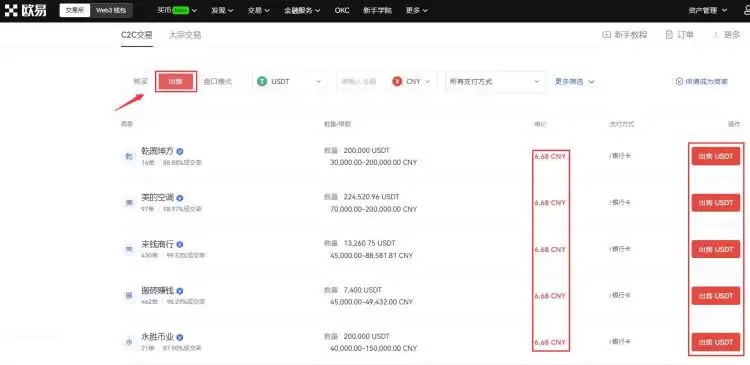
Task: Click the 6.68 CNY price in 乾圈坤方 row
Action: 550,156
